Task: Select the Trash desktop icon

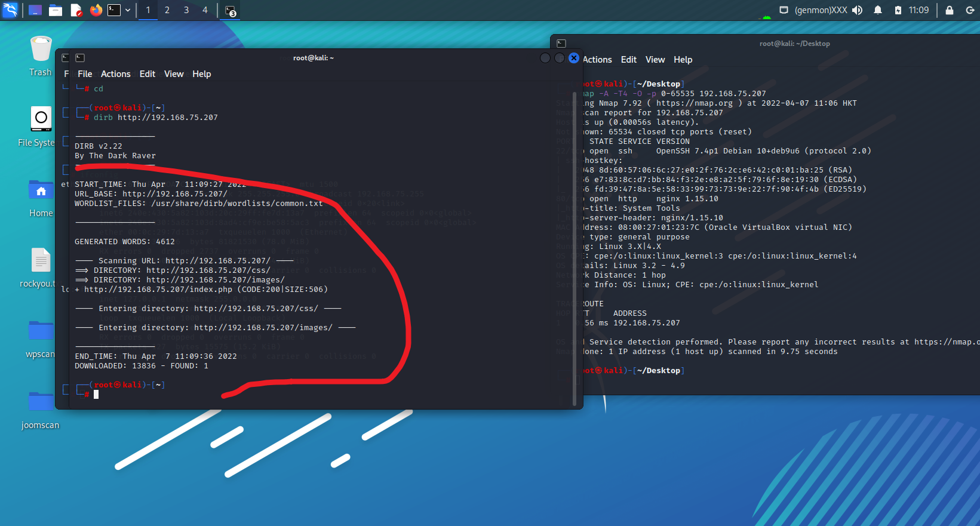Action: [x=41, y=56]
